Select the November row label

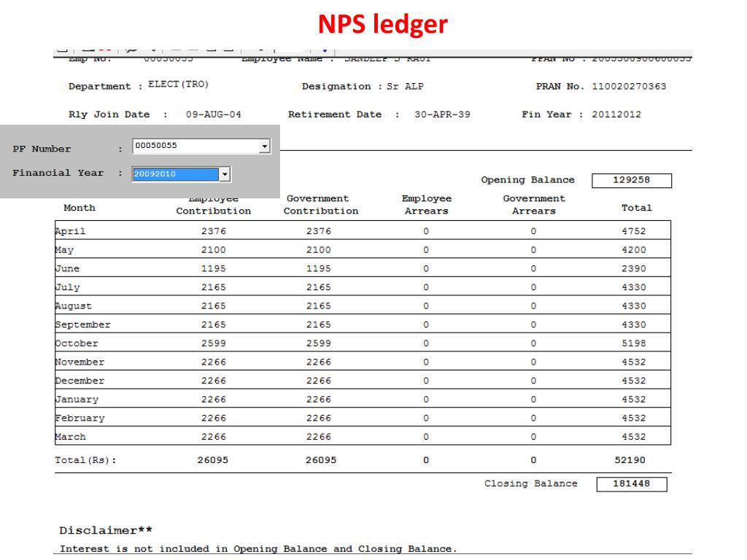coord(80,362)
